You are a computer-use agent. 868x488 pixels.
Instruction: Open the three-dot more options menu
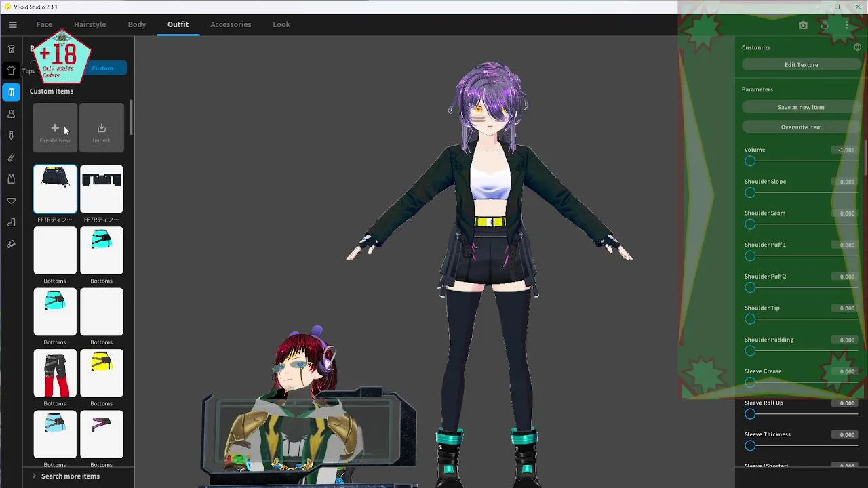click(x=846, y=25)
